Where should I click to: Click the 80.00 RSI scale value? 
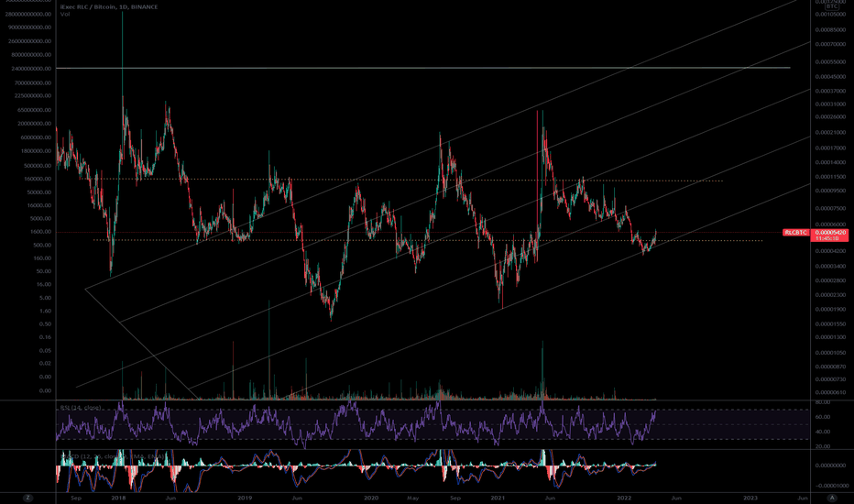[823, 402]
